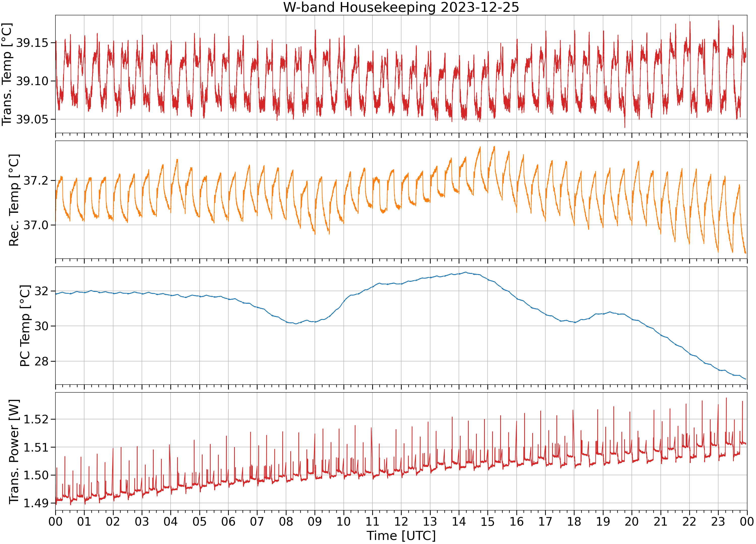
Task: Click the 1.49 tick on Trans. Power axis
Action: (x=36, y=503)
